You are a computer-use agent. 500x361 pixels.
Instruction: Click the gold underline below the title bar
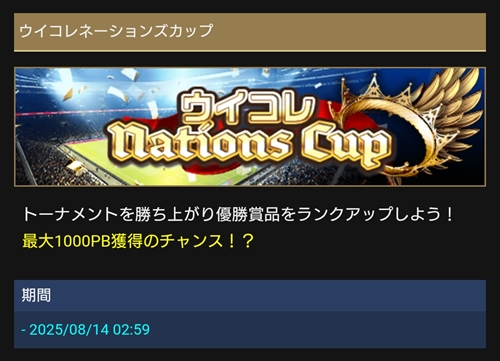250,51
